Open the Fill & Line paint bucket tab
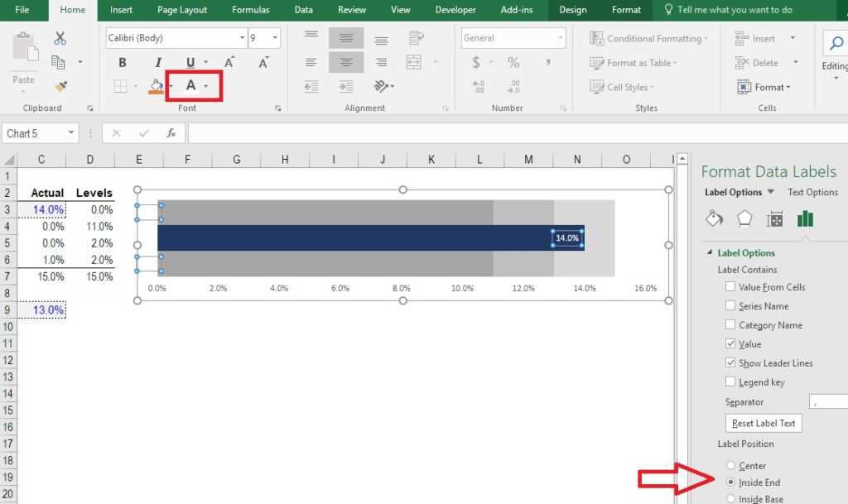This screenshot has height=504, width=848. pos(714,218)
